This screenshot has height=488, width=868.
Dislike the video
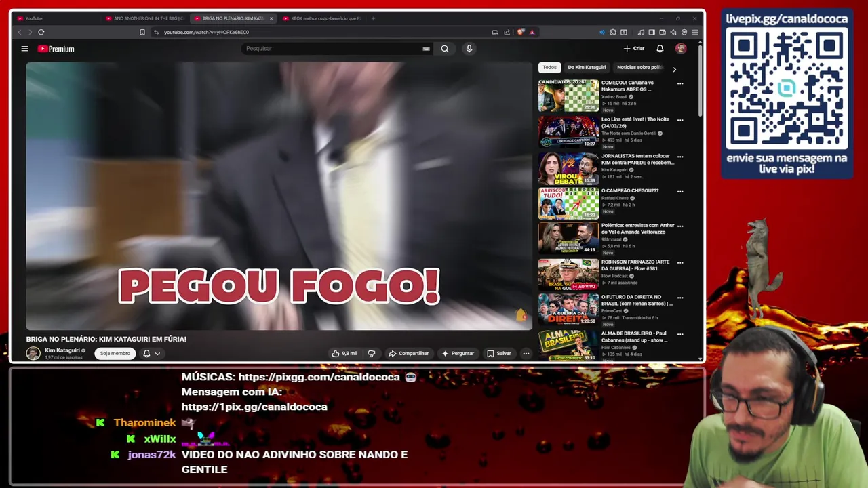(371, 353)
